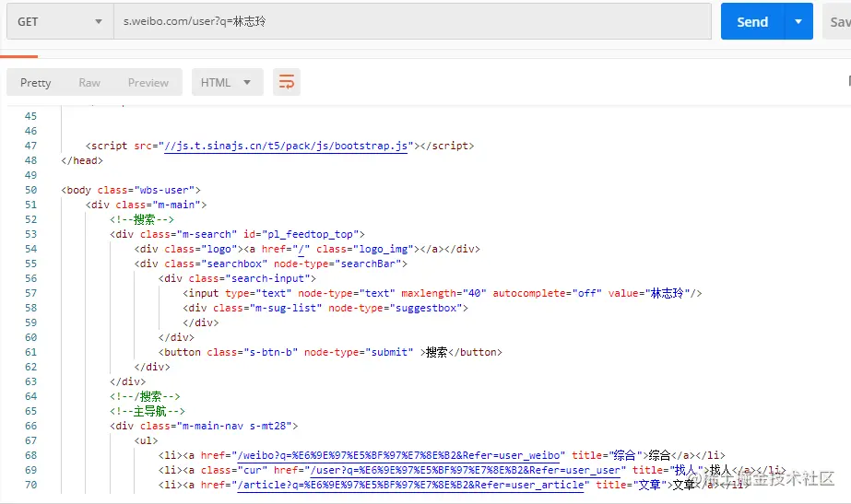Image resolution: width=851 pixels, height=504 pixels.
Task: Switch to the Preview tab
Action: [x=148, y=82]
